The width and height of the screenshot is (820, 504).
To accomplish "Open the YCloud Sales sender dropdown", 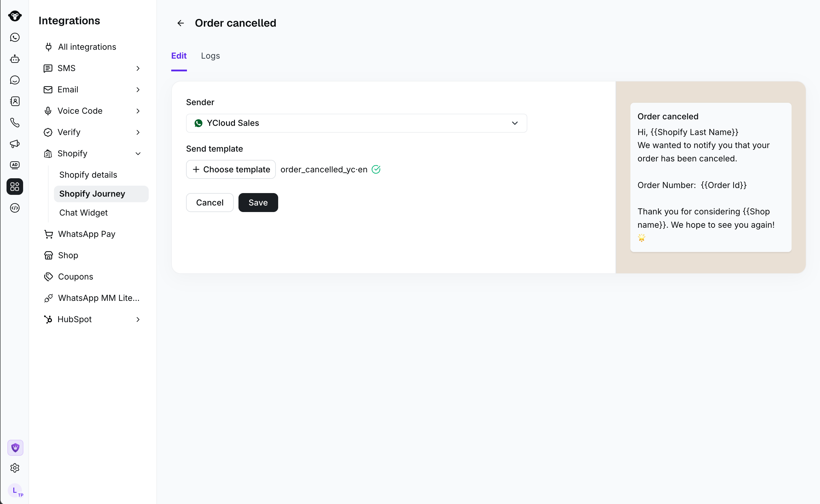I will tap(356, 123).
